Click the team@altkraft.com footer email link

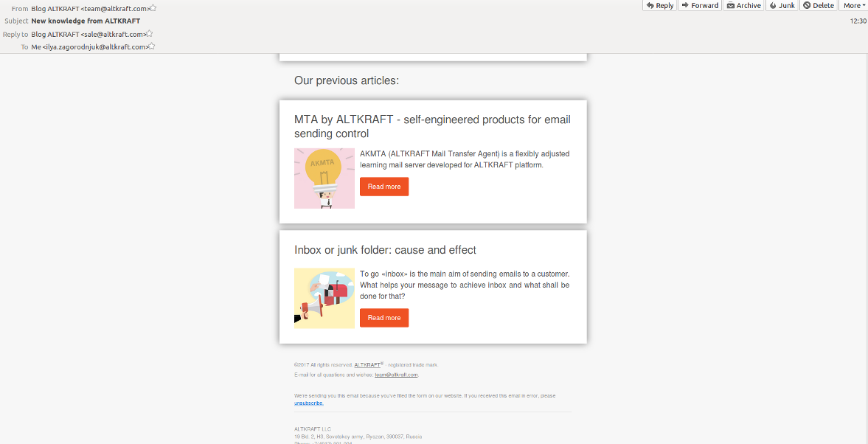click(396, 375)
